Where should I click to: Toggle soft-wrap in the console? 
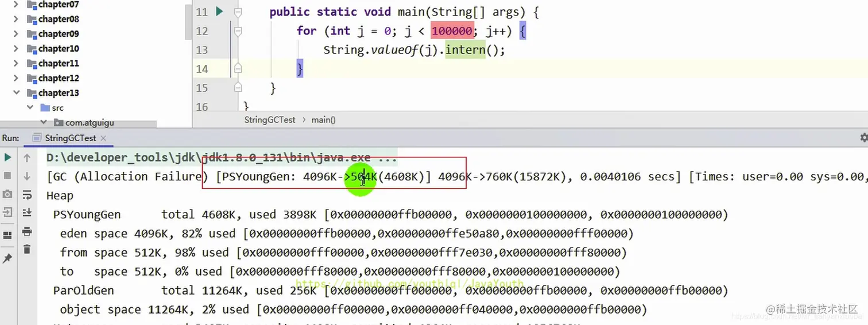coord(27,195)
